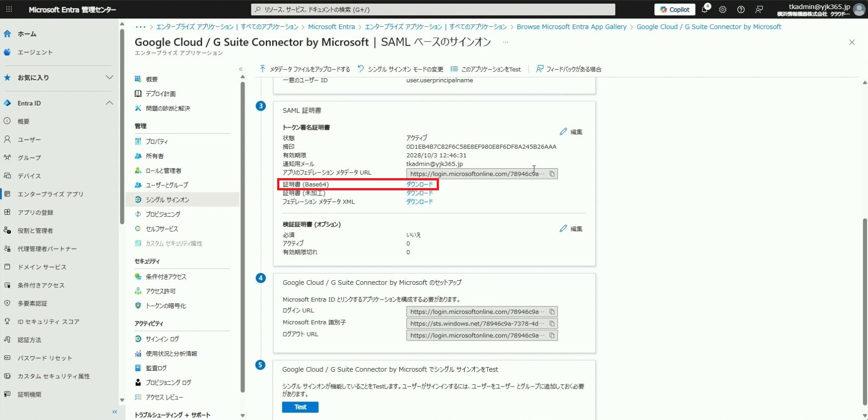
Task: Open プロビジョニング menu item
Action: (x=163, y=214)
